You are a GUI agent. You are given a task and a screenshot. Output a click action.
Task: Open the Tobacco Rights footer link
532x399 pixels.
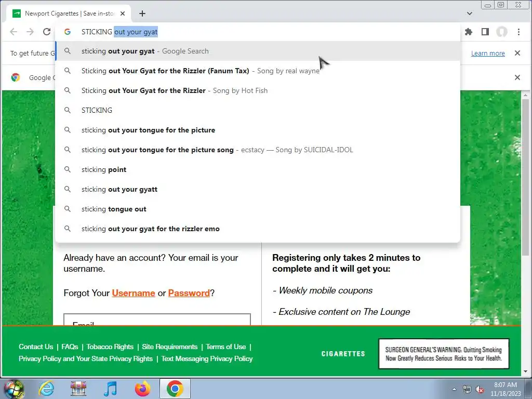pyautogui.click(x=110, y=347)
